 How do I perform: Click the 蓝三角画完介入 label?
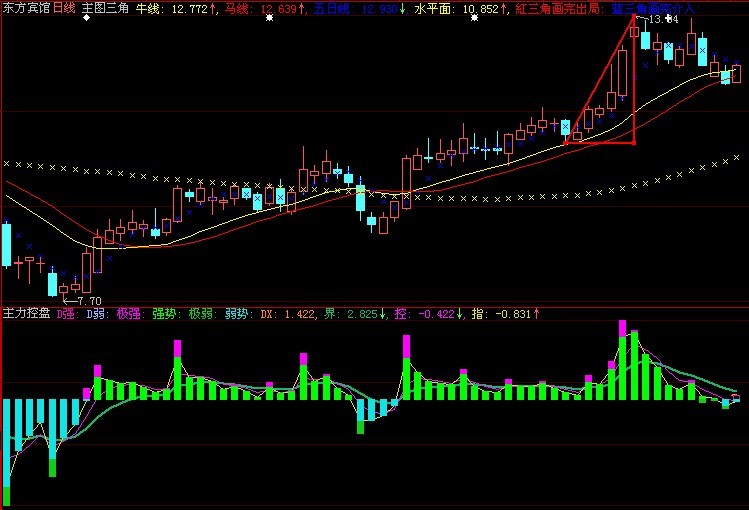[653, 9]
